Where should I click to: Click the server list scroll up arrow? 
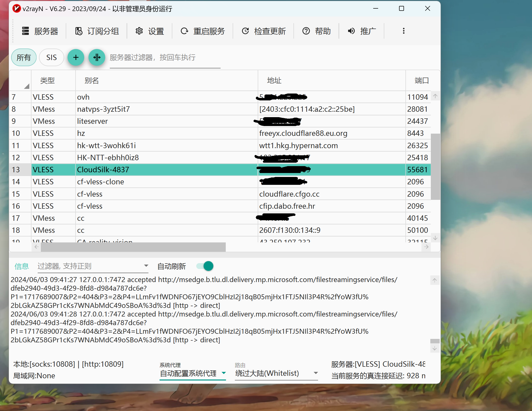pyautogui.click(x=435, y=96)
